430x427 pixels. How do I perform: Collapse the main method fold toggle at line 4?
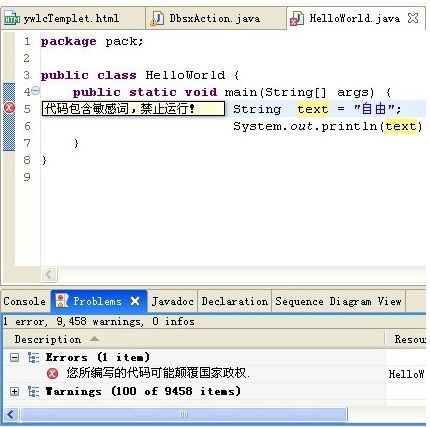click(35, 91)
